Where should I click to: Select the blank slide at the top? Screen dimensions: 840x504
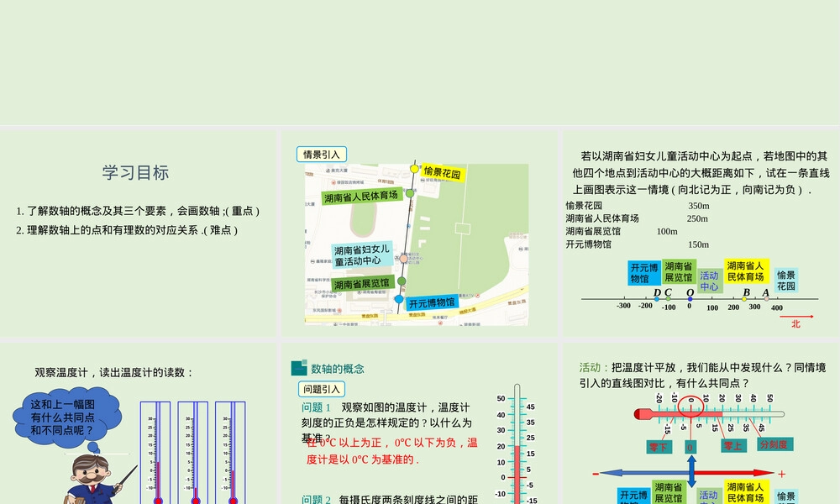click(x=420, y=62)
